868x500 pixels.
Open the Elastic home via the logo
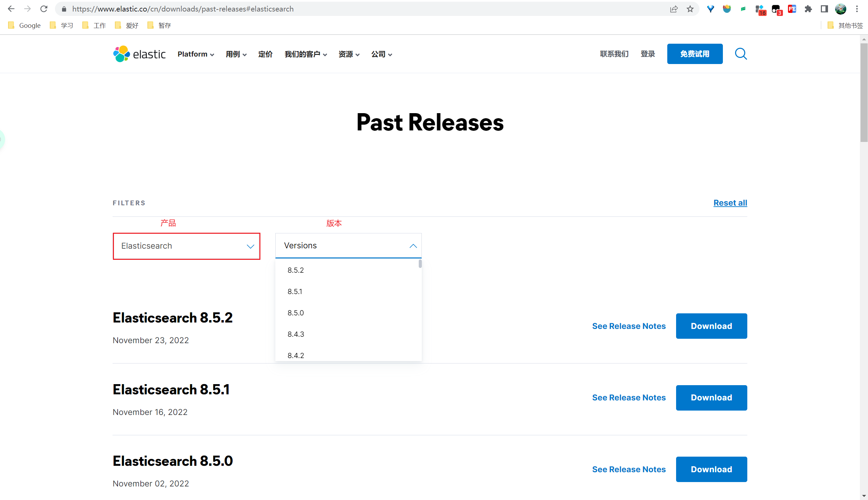[x=139, y=54]
